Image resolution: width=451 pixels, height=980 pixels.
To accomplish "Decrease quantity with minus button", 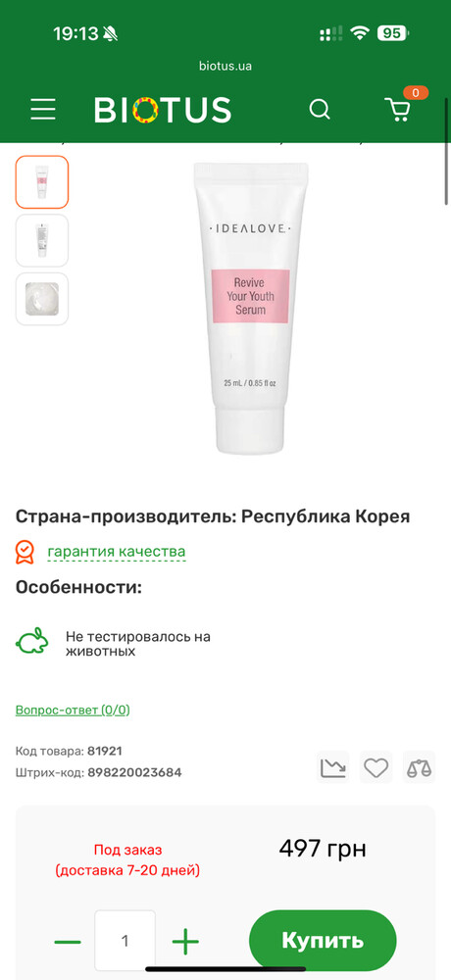I will (x=68, y=941).
